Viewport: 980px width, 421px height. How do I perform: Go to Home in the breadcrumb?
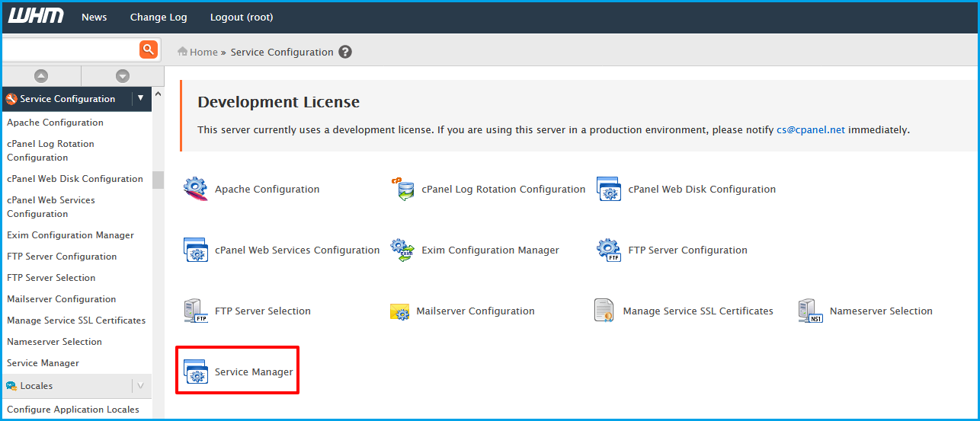click(x=203, y=52)
